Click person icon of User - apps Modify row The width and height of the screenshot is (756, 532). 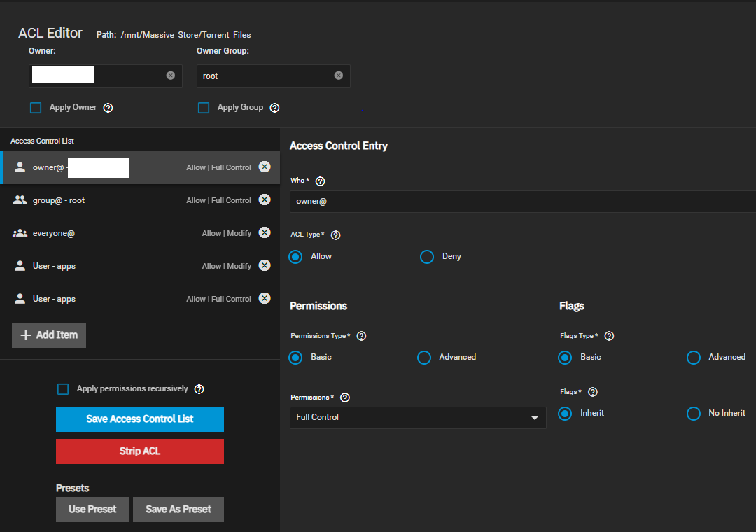[20, 266]
